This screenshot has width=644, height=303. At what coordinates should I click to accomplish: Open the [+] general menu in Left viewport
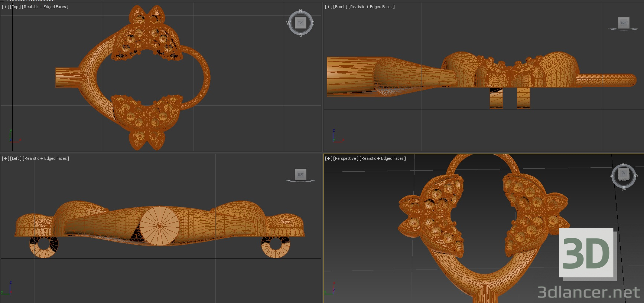5,158
